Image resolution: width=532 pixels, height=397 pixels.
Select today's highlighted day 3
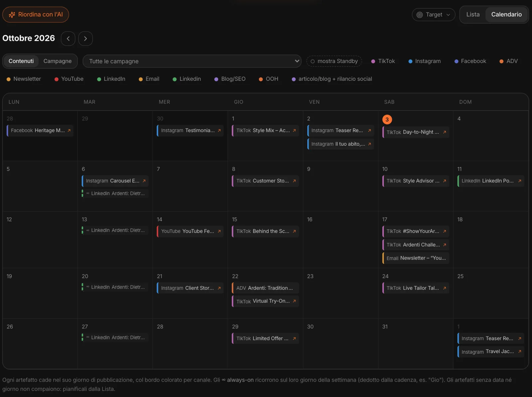pyautogui.click(x=387, y=119)
